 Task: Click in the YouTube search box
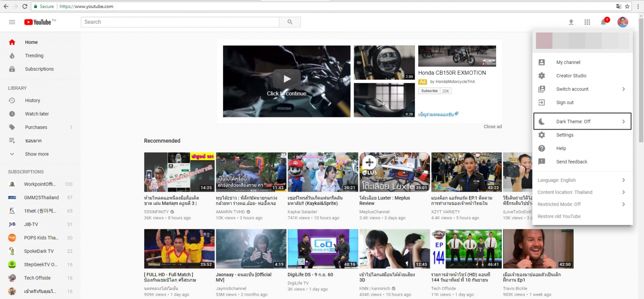[x=180, y=22]
